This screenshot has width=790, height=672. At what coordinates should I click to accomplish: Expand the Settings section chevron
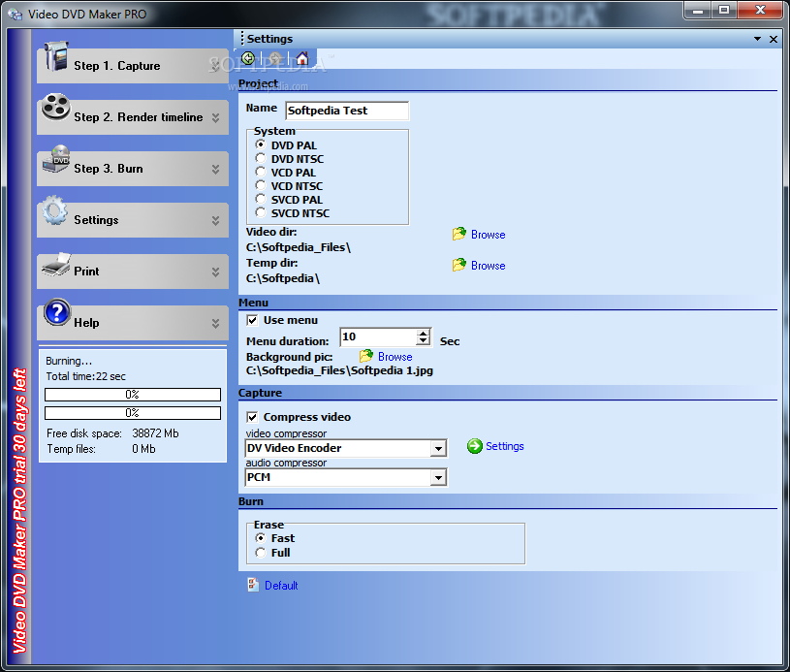pos(215,221)
